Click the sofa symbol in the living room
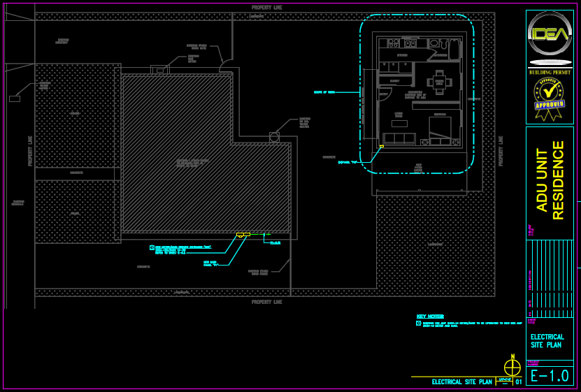 [x=399, y=138]
